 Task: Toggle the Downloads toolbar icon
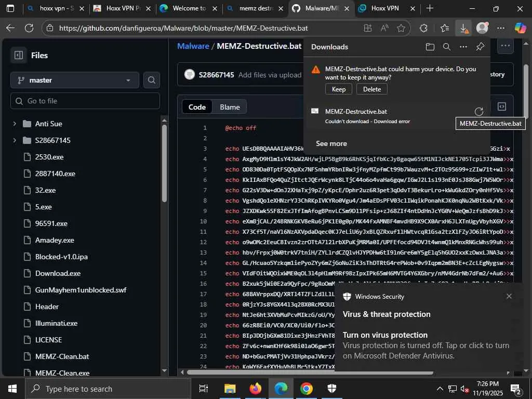click(463, 28)
